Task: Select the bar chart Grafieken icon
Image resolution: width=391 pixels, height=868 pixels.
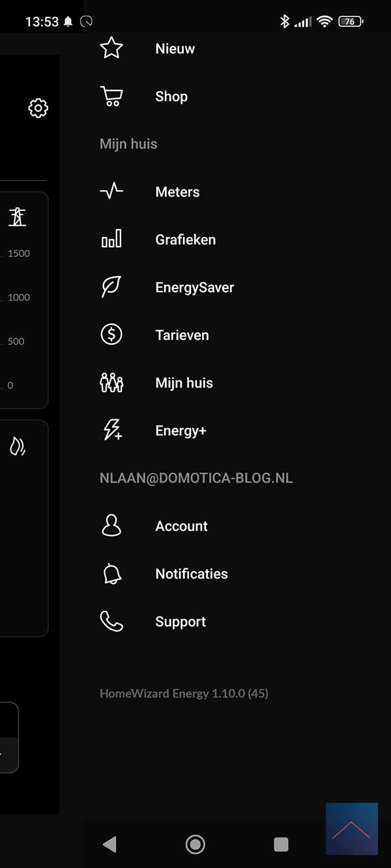Action: point(111,239)
